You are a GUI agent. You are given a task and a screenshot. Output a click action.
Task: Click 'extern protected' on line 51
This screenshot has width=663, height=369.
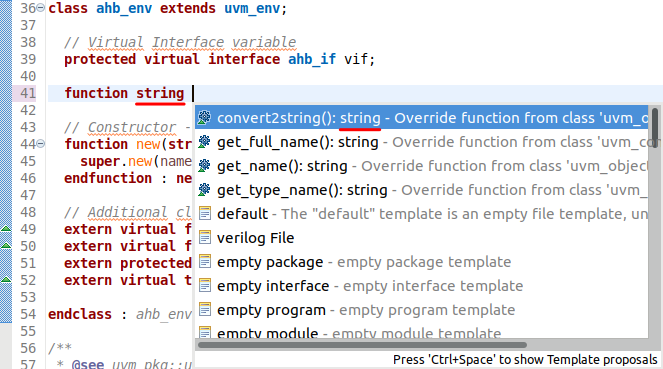[128, 263]
